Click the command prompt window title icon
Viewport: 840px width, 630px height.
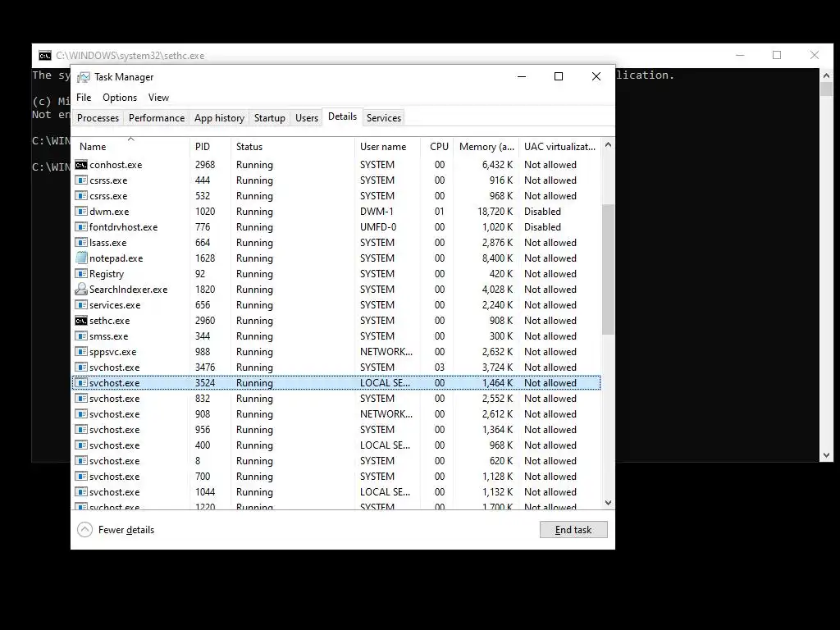pos(45,56)
